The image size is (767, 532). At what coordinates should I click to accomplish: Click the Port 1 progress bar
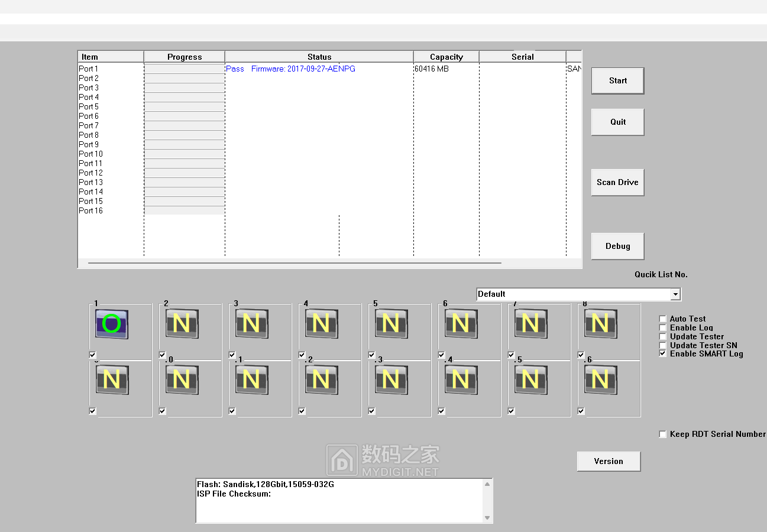tap(185, 69)
